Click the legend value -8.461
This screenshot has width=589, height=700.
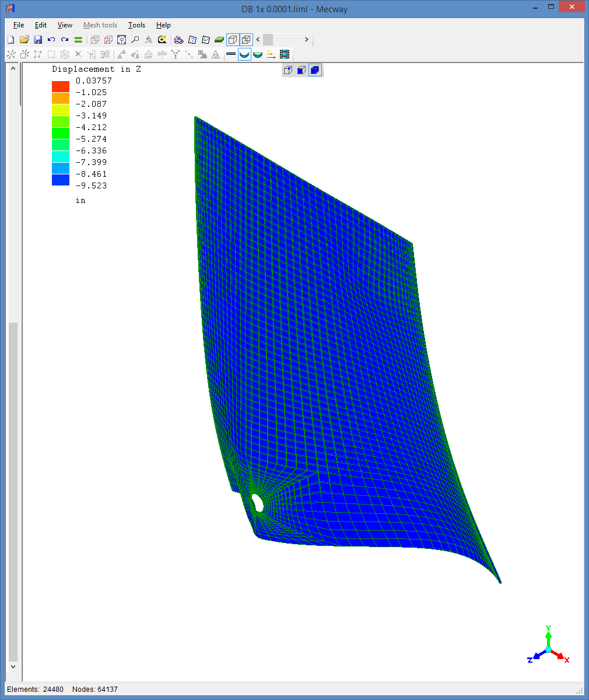[91, 174]
